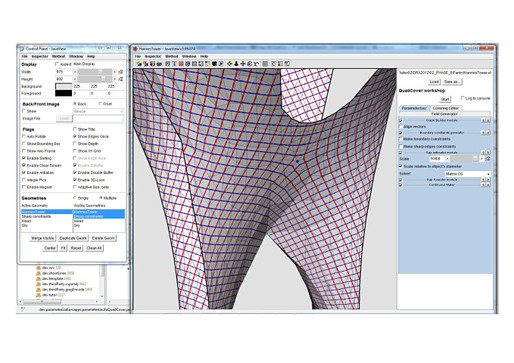Click the Scale slider right arrow
This screenshot has height=363, width=514.
point(482,159)
